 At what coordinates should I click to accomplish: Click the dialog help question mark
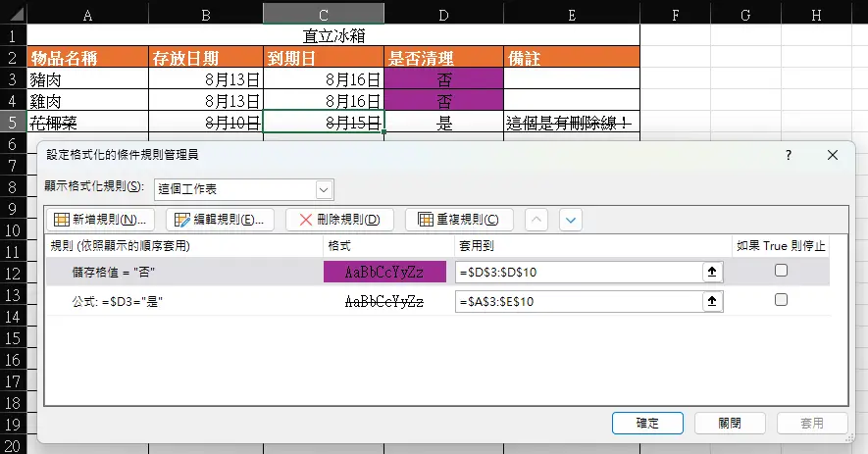tap(789, 155)
